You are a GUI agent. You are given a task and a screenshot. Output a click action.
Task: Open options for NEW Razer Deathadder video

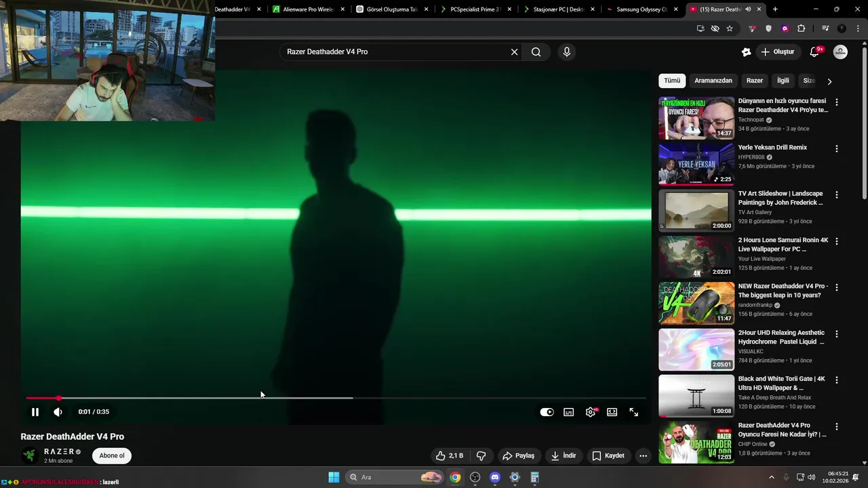tap(836, 287)
